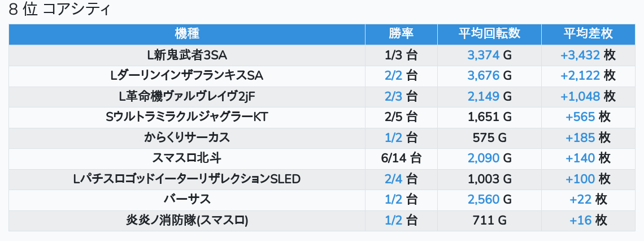Viewport: 644px width, 241px height.
Task: Click the 平均差枚 column header
Action: 588,34
